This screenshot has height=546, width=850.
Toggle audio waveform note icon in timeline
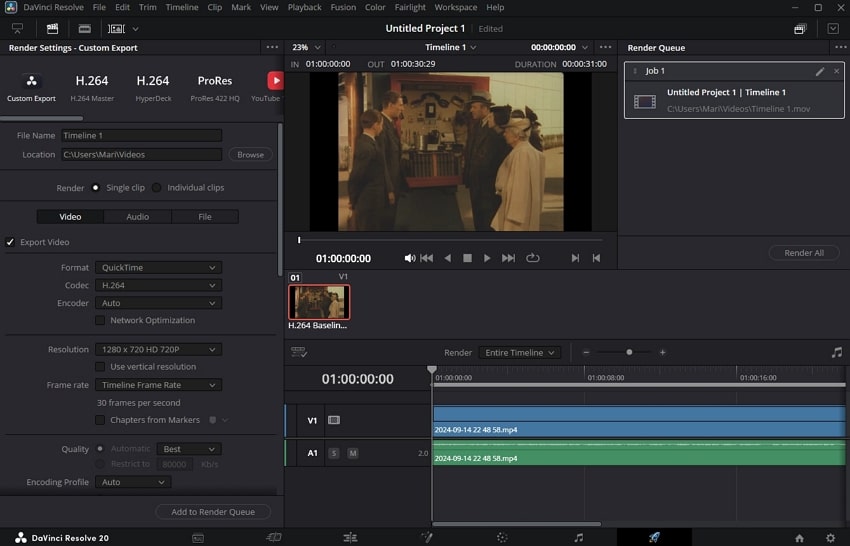[837, 352]
